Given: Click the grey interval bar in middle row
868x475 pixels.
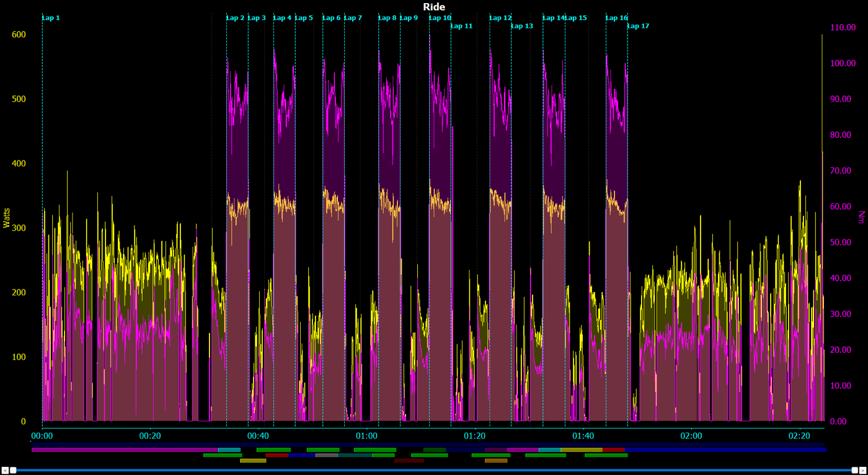Looking at the screenshot, I should 327,455.
